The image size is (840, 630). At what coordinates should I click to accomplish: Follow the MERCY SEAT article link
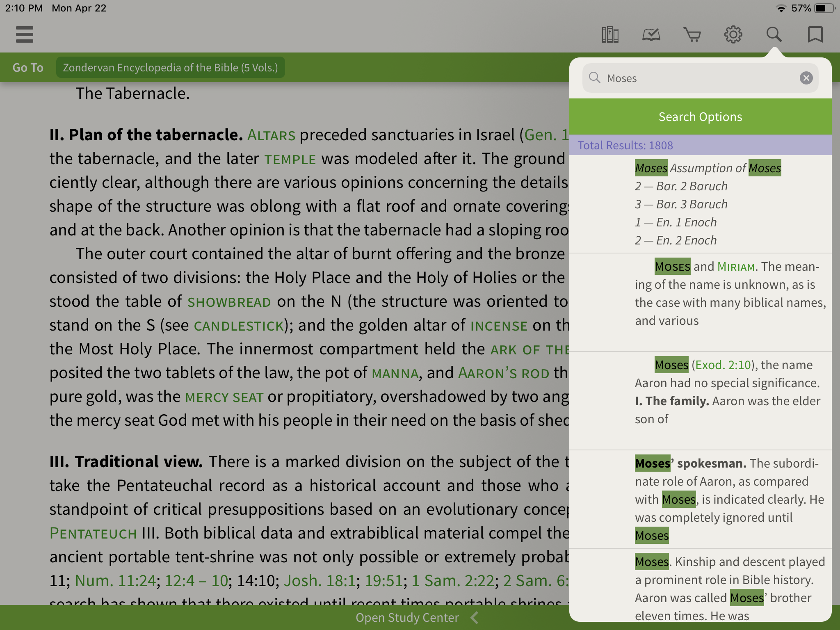pyautogui.click(x=224, y=397)
